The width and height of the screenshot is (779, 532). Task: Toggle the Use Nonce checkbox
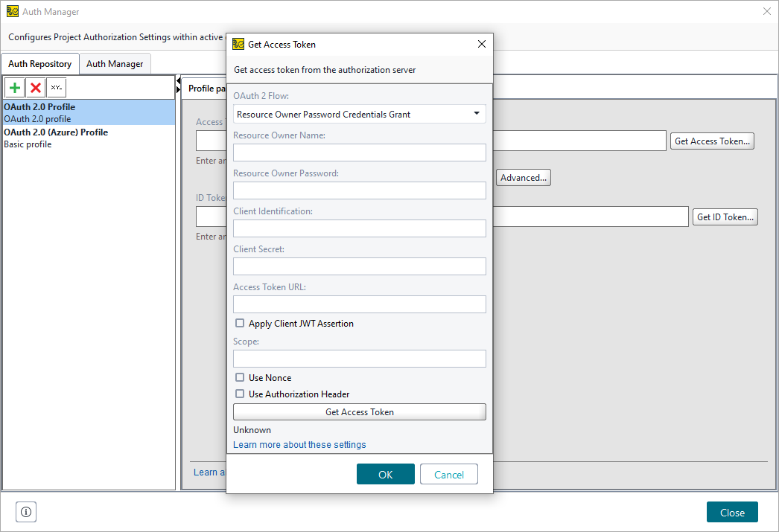tap(240, 377)
